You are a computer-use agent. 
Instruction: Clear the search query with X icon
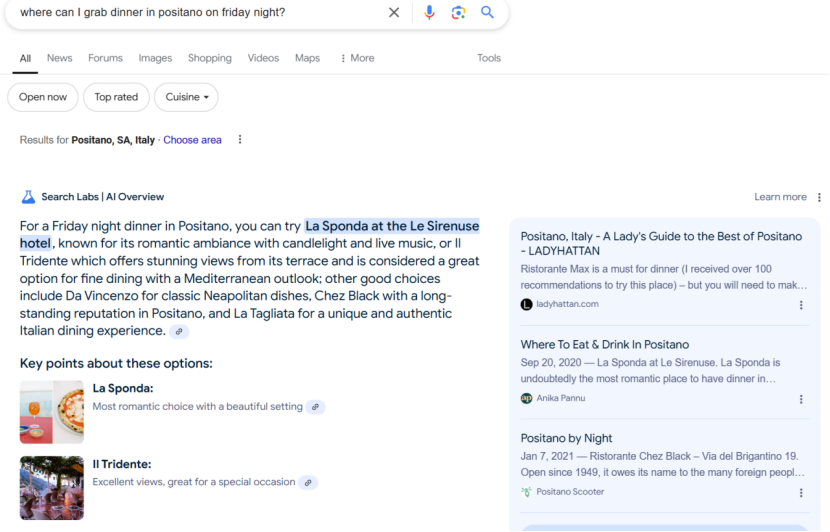[394, 12]
